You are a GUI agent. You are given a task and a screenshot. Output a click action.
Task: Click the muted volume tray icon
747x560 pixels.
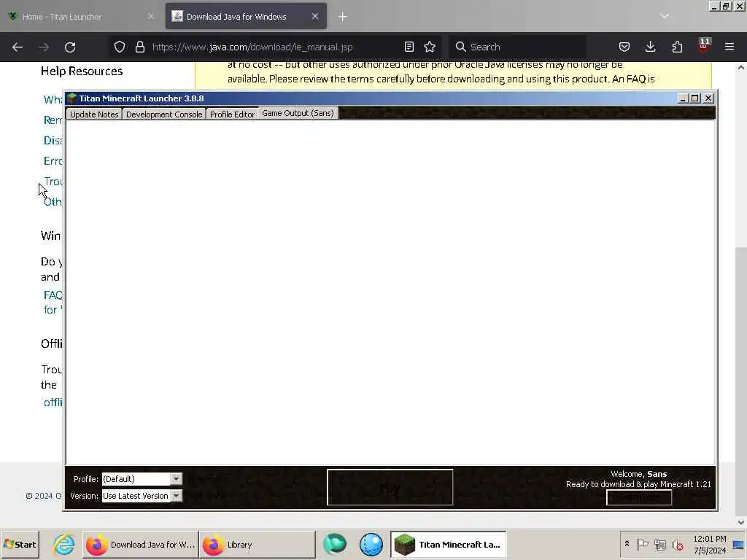point(677,544)
